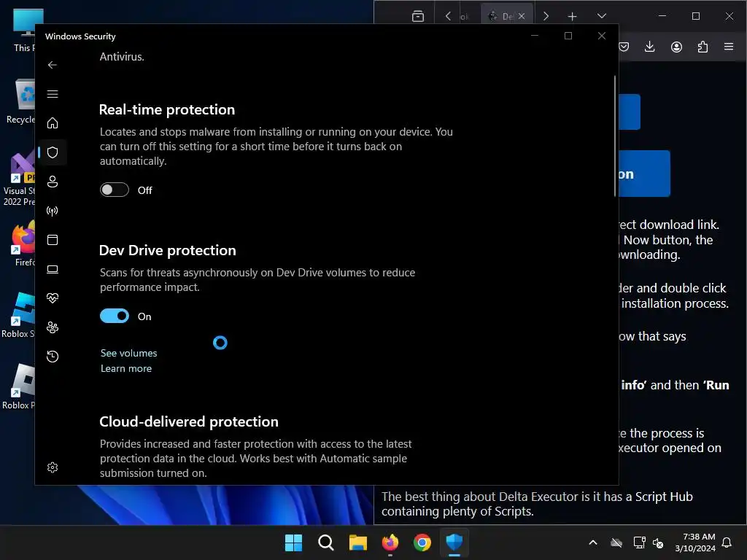Open the notification bell in the taskbar
The image size is (747, 560).
point(727,542)
